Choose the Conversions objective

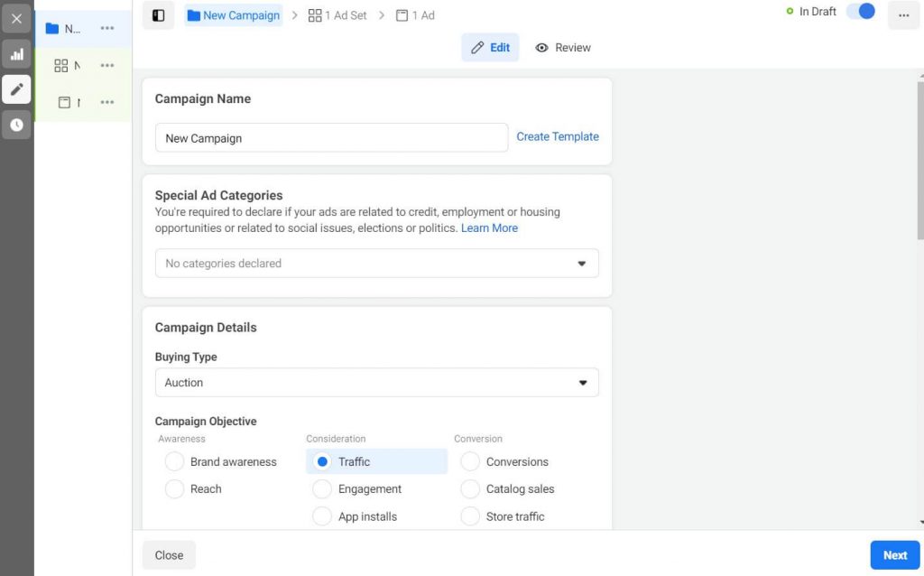(x=470, y=461)
